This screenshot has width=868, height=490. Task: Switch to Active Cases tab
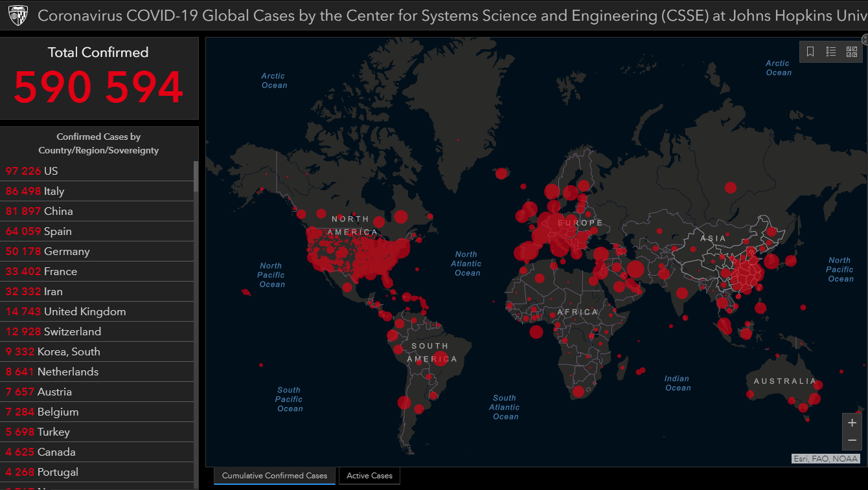(369, 476)
